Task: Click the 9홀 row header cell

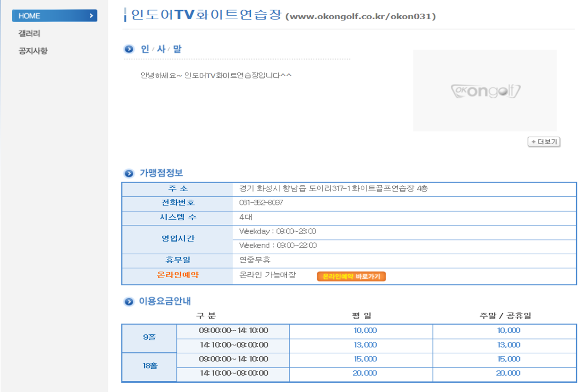Action: tap(149, 338)
